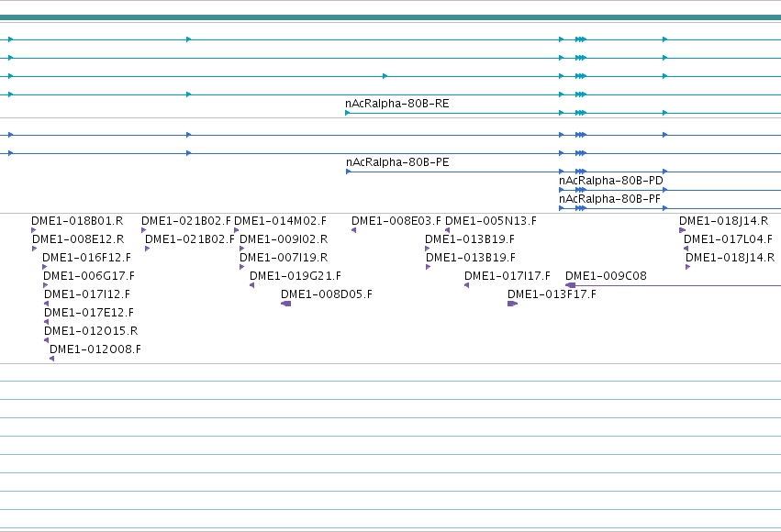
Task: Select the DME1-014M02.F feature
Action: 281,221
